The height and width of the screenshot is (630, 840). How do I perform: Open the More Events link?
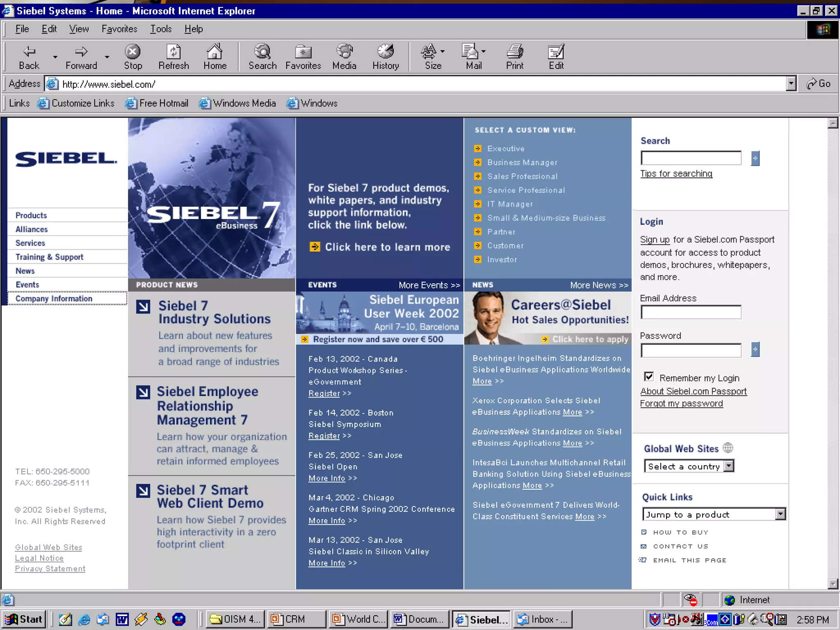click(x=429, y=285)
